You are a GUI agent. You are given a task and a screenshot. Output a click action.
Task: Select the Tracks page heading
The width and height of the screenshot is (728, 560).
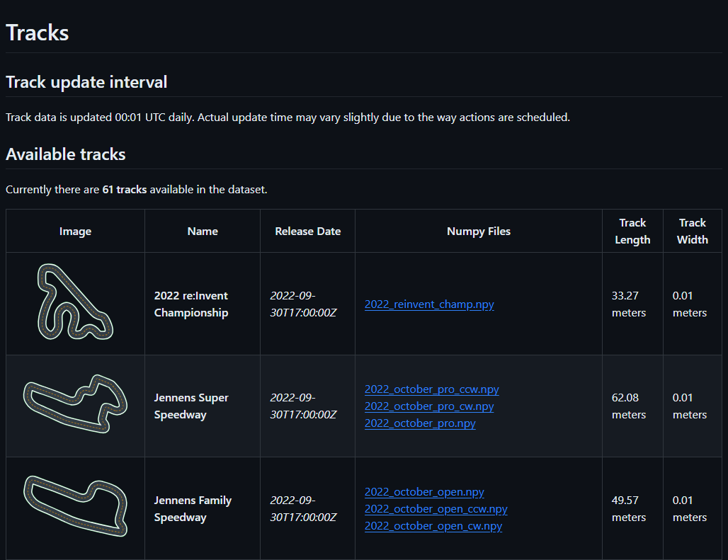coord(37,33)
